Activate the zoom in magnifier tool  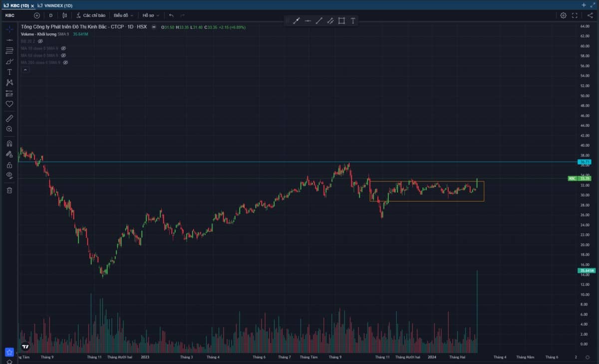(x=9, y=129)
